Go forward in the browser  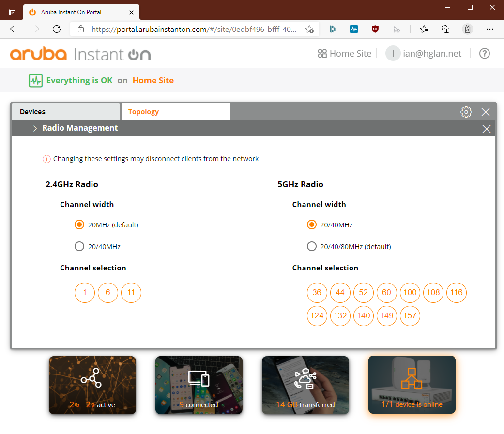[x=35, y=29]
